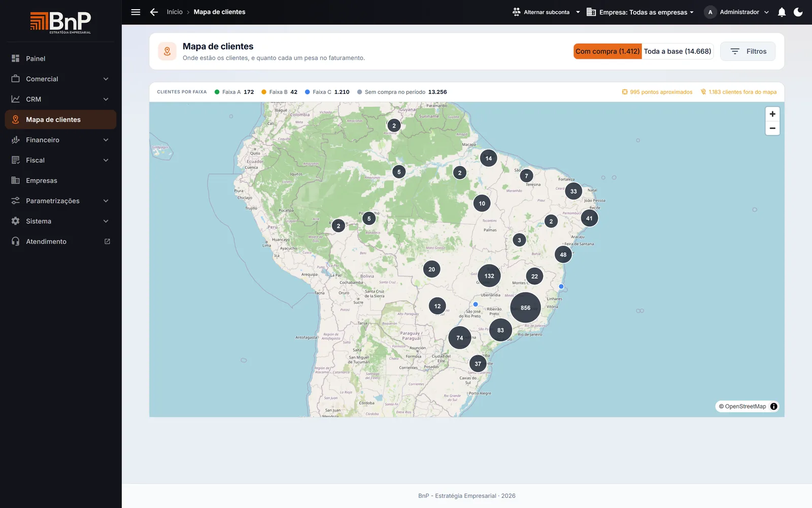Open the Filtros button
Viewport: 812px width, 508px height.
[748, 51]
